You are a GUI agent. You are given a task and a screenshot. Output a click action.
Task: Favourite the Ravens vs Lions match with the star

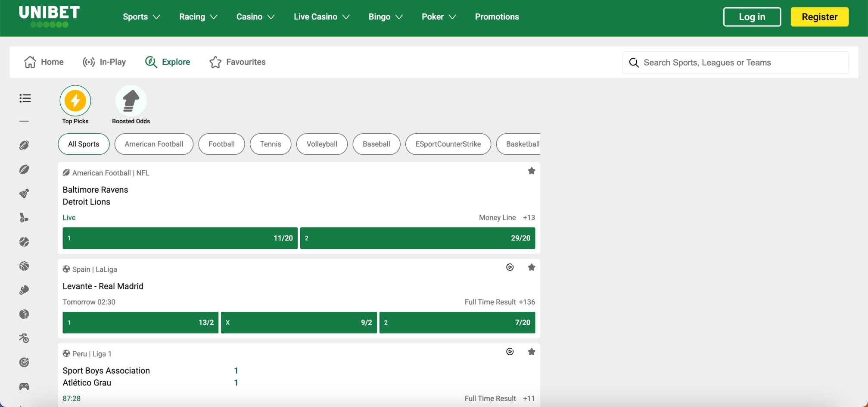(532, 171)
